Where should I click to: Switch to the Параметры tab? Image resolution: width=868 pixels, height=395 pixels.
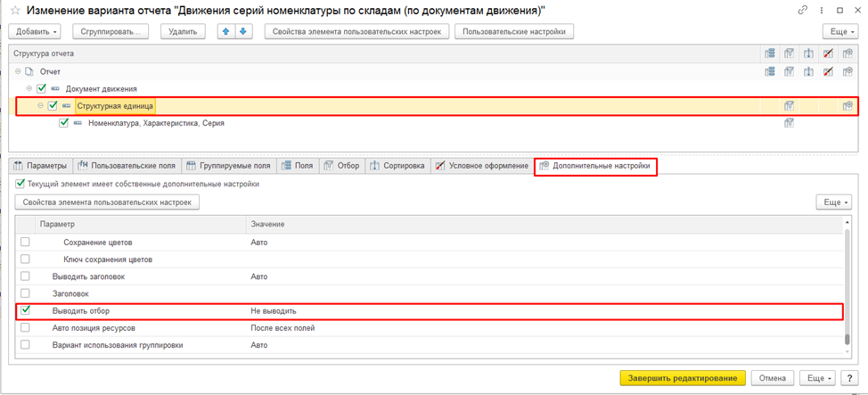(x=40, y=166)
